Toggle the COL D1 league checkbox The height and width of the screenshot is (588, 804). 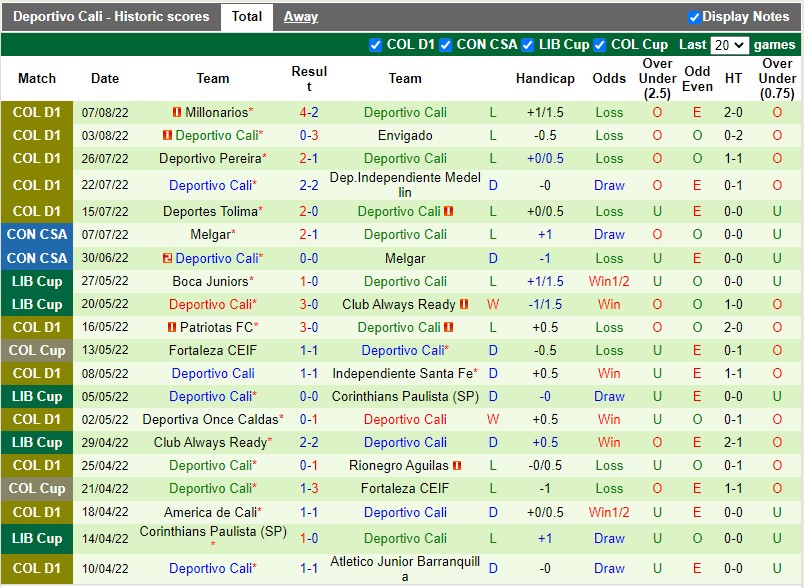click(x=375, y=45)
